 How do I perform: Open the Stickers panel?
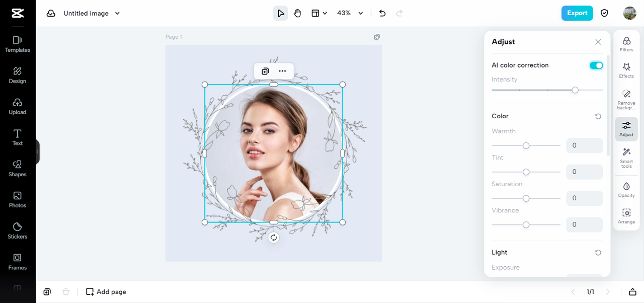[x=18, y=231]
